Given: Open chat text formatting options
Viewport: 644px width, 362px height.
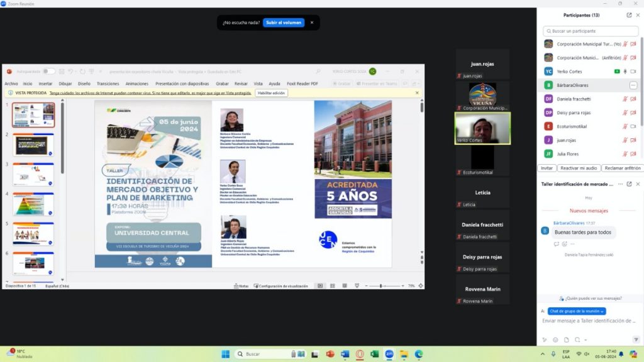Looking at the screenshot, I should click(x=545, y=340).
